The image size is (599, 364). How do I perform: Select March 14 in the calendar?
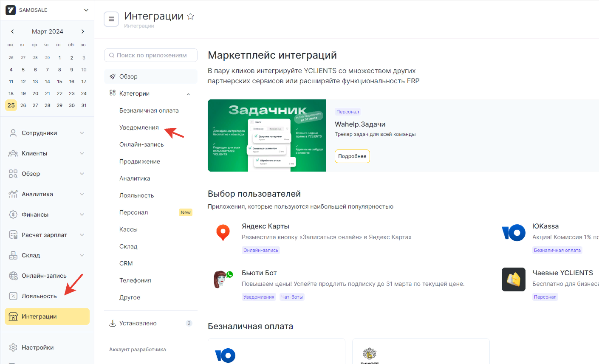point(48,82)
